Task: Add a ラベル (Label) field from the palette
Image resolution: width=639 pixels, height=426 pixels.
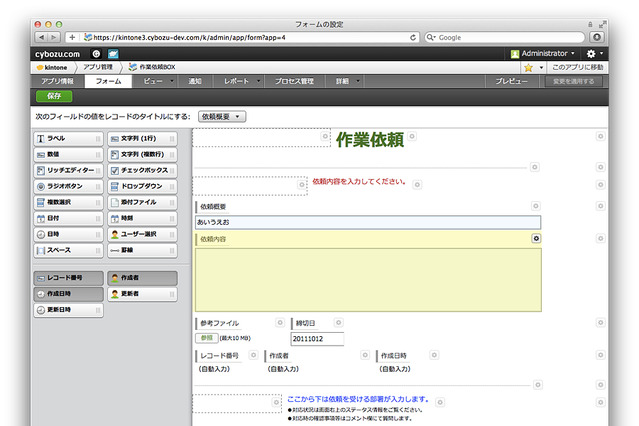Action: tap(68, 139)
